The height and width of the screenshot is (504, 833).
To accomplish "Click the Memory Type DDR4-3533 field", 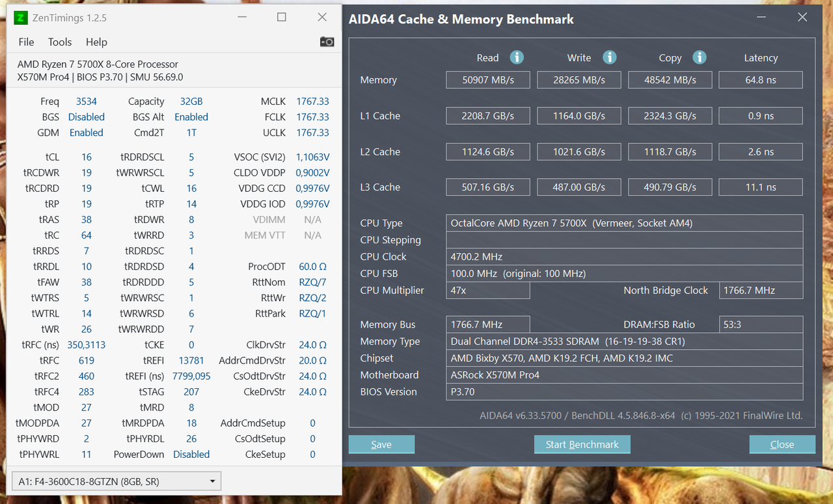I will click(624, 341).
